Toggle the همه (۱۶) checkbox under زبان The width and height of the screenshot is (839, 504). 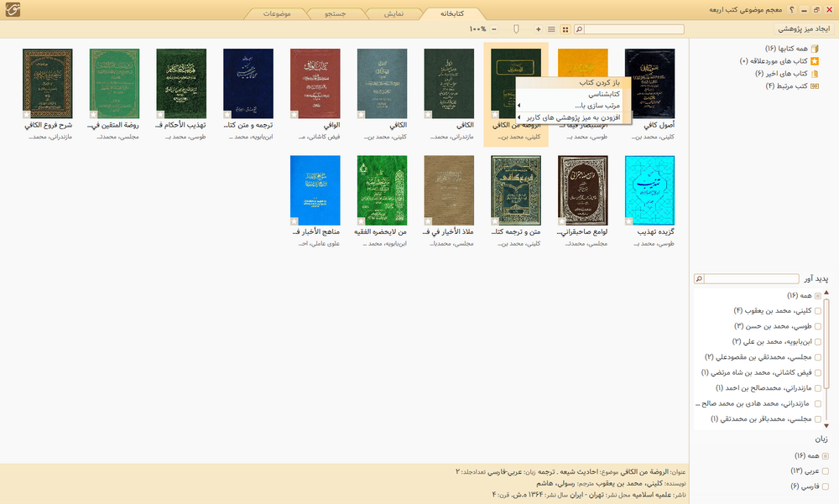[825, 456]
